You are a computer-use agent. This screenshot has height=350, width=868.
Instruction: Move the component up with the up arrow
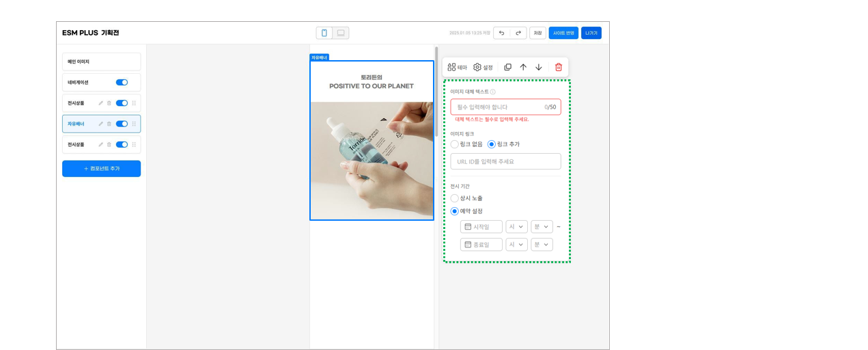523,67
